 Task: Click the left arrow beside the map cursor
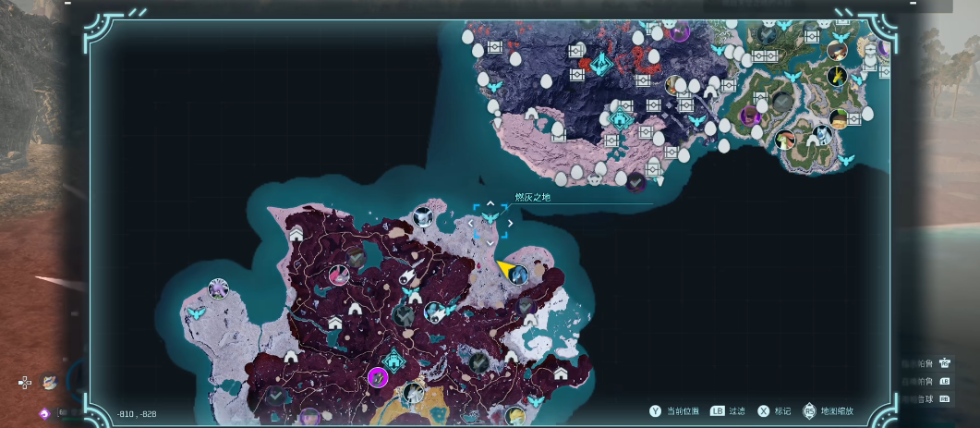471,223
